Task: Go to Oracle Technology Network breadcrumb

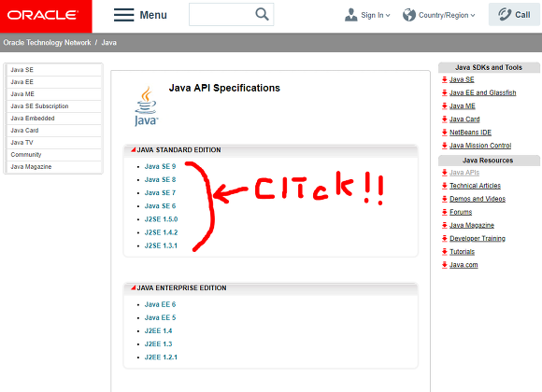Action: pyautogui.click(x=47, y=43)
